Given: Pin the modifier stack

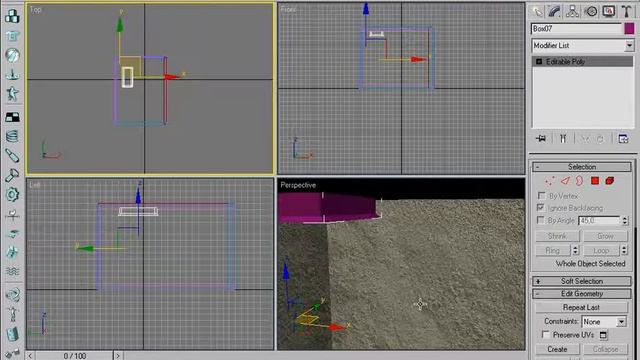Looking at the screenshot, I should [541, 139].
